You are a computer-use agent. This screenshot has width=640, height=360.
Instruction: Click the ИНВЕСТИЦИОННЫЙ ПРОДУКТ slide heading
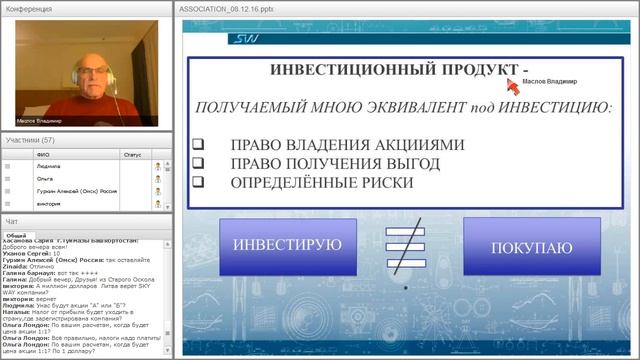pos(400,69)
